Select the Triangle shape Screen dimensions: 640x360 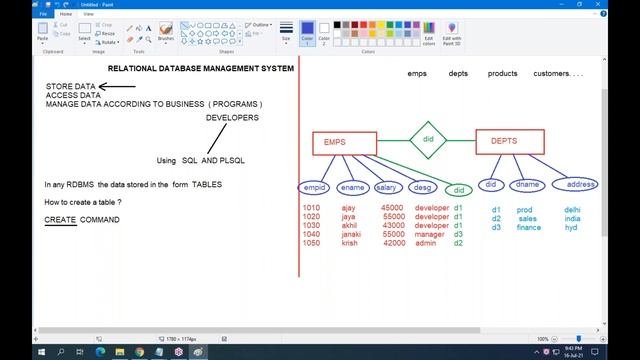232,26
